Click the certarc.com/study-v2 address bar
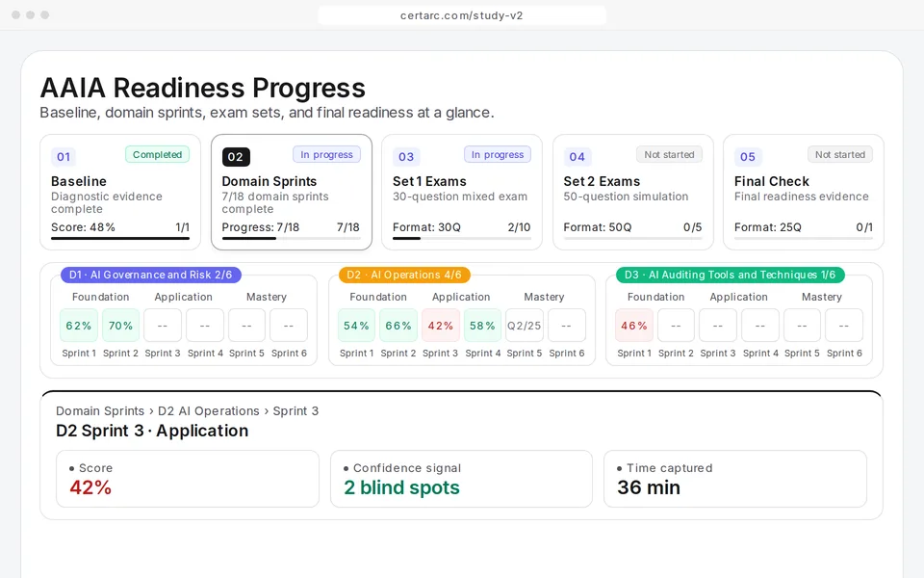This screenshot has width=924, height=578. coord(462,15)
